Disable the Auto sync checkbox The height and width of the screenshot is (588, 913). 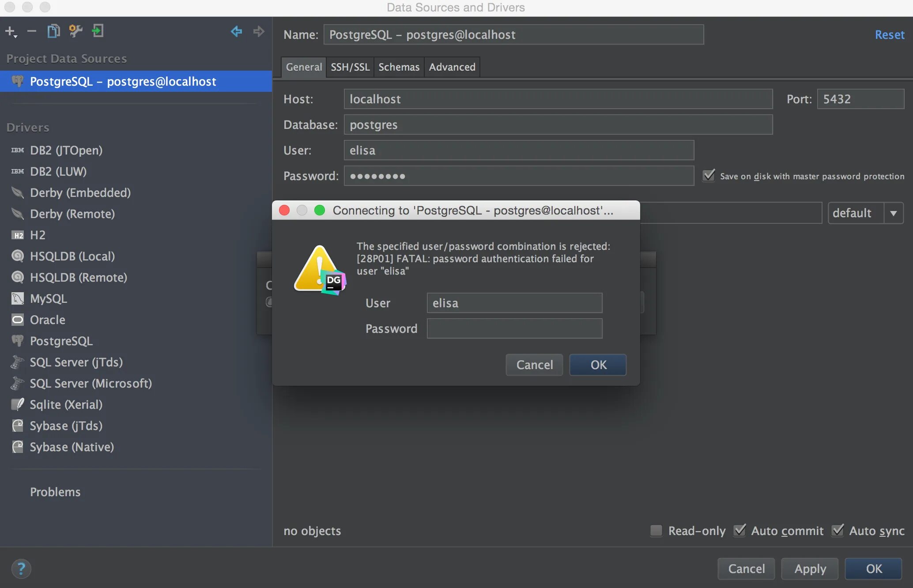(x=838, y=530)
